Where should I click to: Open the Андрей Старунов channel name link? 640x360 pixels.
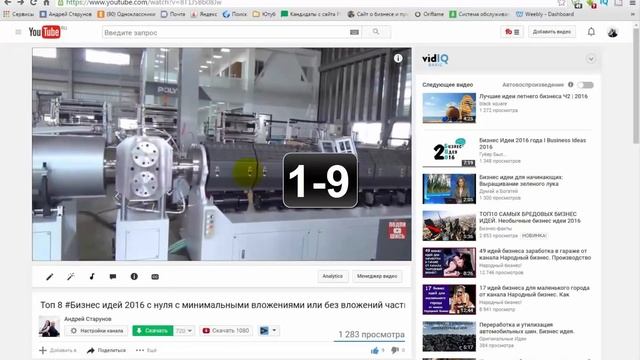pos(88,319)
